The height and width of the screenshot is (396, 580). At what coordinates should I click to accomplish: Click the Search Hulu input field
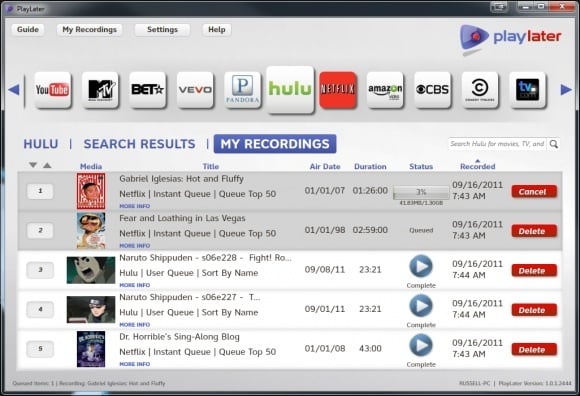click(498, 144)
